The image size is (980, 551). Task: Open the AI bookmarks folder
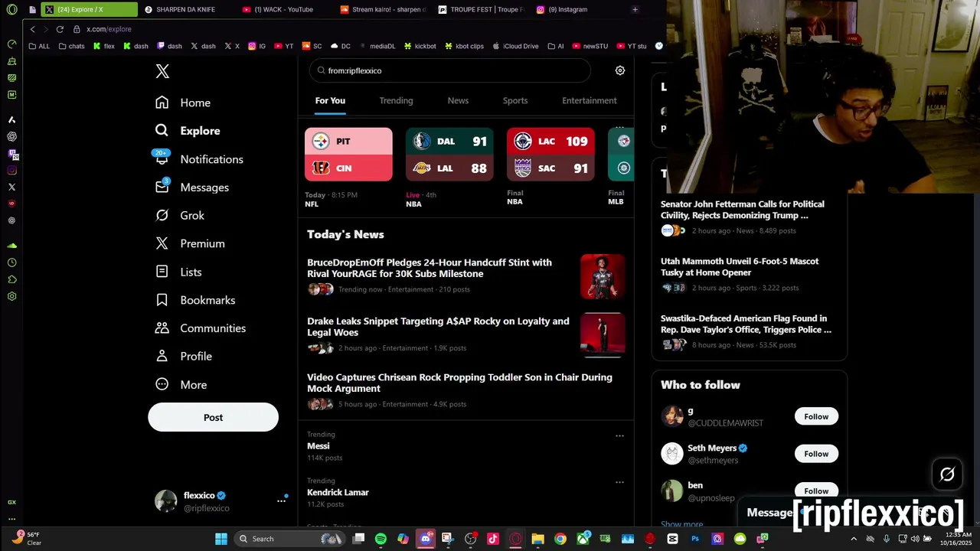[556, 46]
